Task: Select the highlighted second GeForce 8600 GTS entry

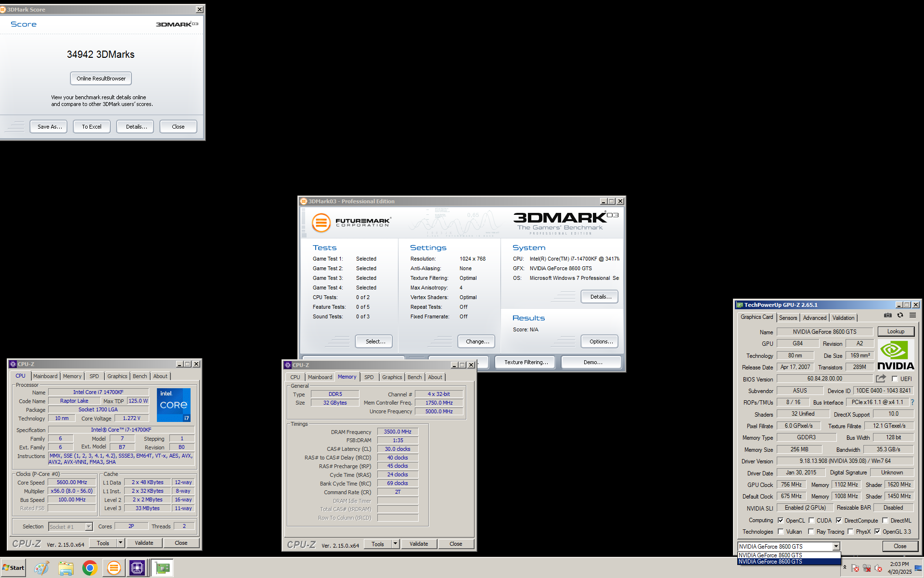Action: (789, 562)
